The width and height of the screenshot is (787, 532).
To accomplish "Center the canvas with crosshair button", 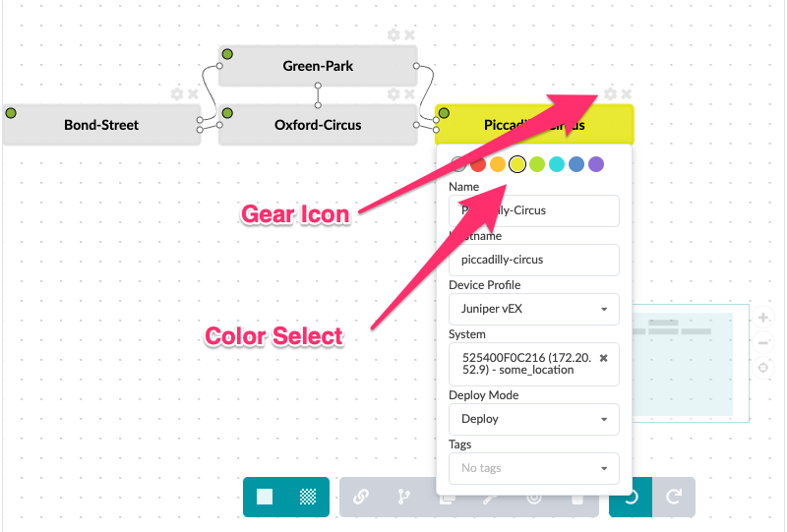I will click(x=763, y=368).
